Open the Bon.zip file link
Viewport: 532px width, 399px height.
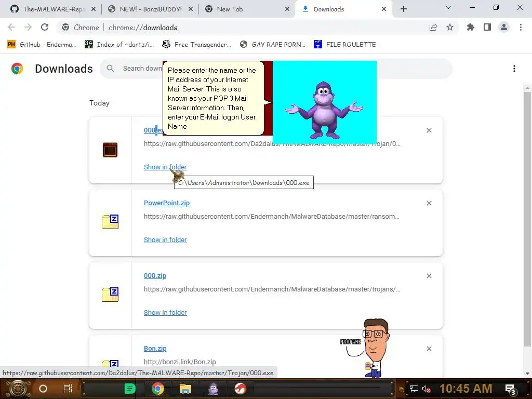pyautogui.click(x=155, y=349)
